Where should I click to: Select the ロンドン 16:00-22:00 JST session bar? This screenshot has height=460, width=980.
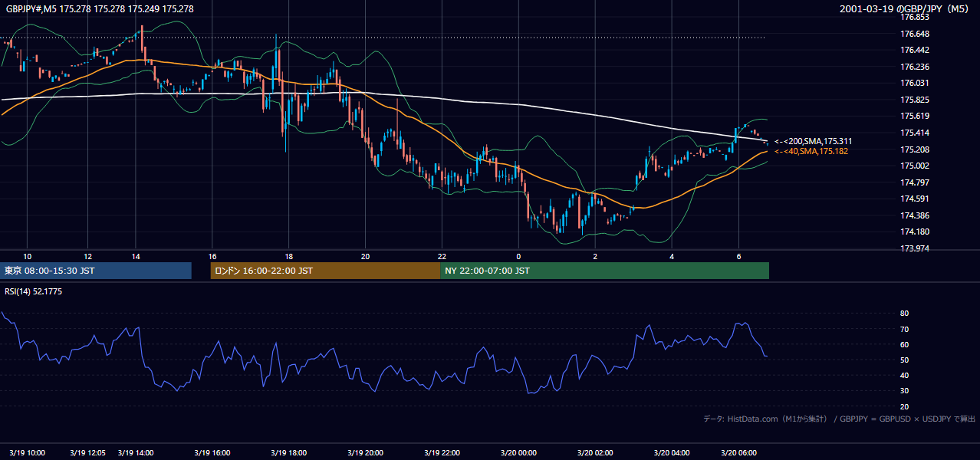pyautogui.click(x=325, y=271)
